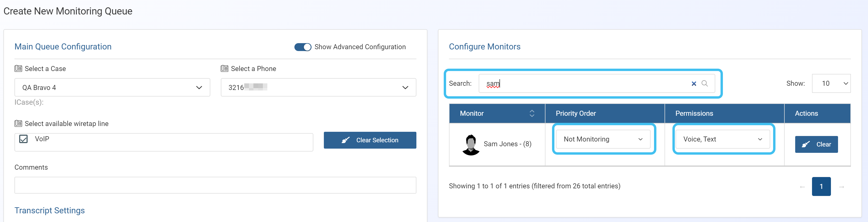Click the wiretap line label icon

pyautogui.click(x=18, y=123)
